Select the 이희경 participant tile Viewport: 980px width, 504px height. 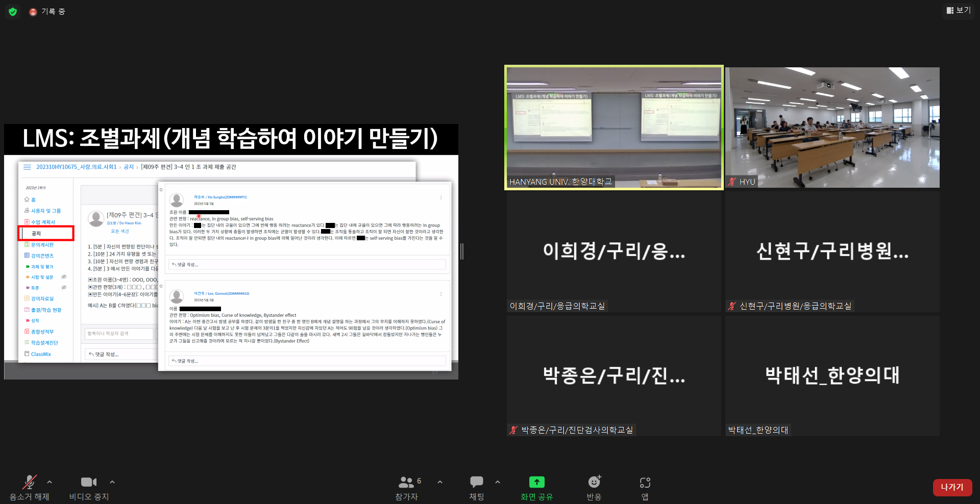[x=614, y=251]
